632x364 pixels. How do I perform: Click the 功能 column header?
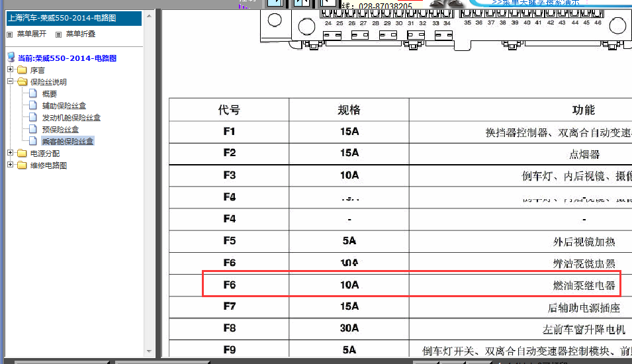click(x=583, y=110)
